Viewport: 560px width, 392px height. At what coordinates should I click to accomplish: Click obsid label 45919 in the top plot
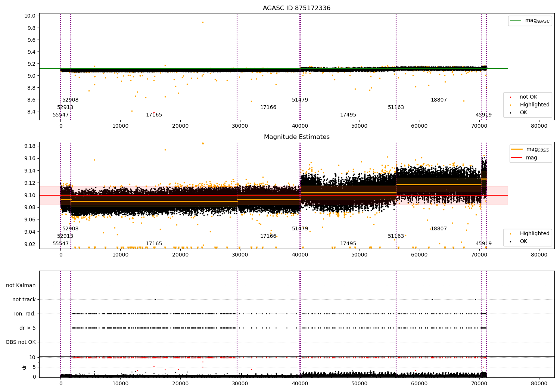[483, 115]
